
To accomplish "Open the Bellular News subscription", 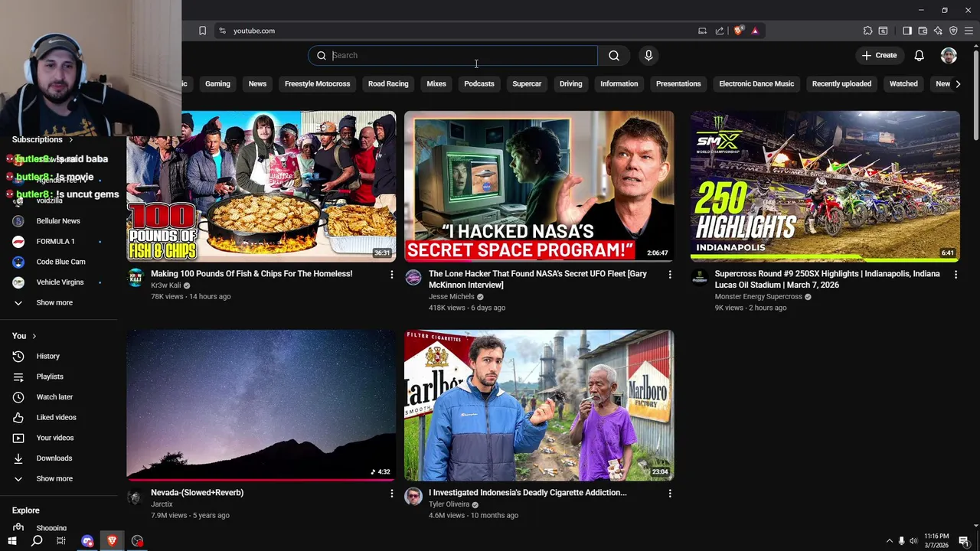I will pyautogui.click(x=60, y=220).
